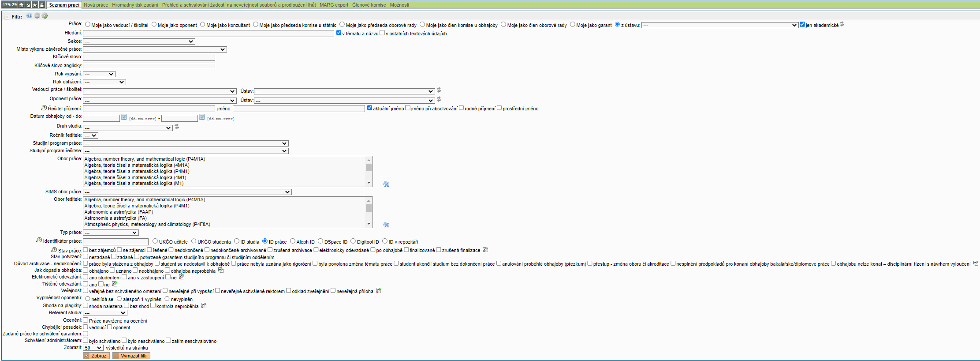Image resolution: width=980 pixels, height=361 pixels.
Task: Open calendar picker for defense start date
Action: (124, 117)
